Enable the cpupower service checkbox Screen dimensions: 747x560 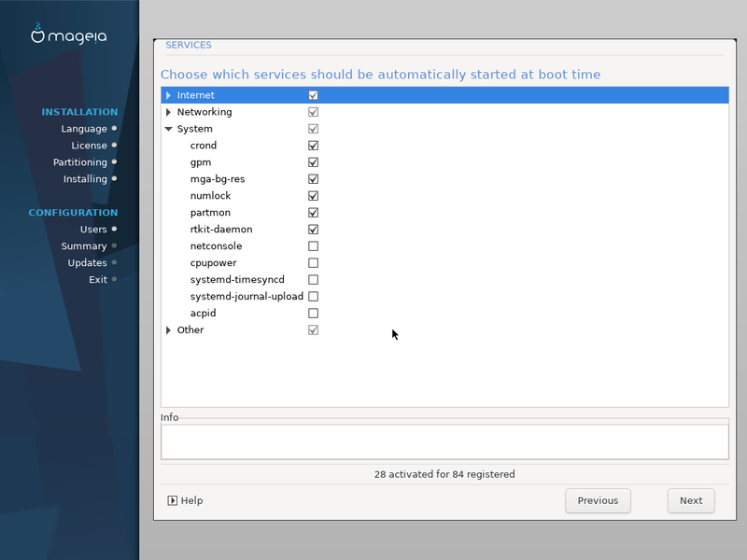[x=313, y=263]
